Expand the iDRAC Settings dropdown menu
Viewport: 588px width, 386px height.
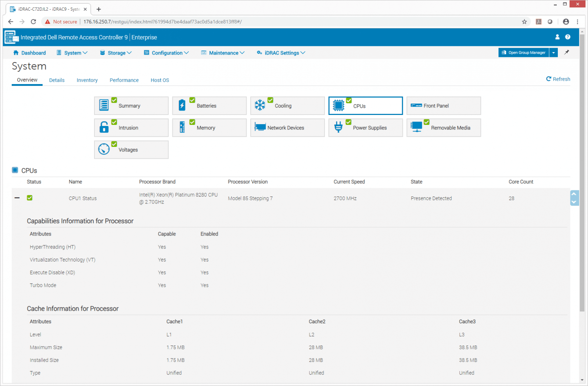281,53
